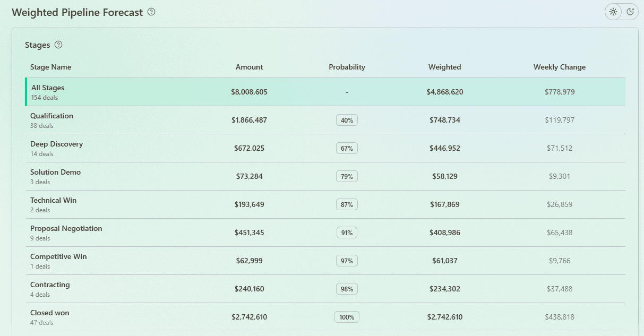The image size is (644, 336).
Task: Sort by Probability column header
Action: pyautogui.click(x=347, y=67)
